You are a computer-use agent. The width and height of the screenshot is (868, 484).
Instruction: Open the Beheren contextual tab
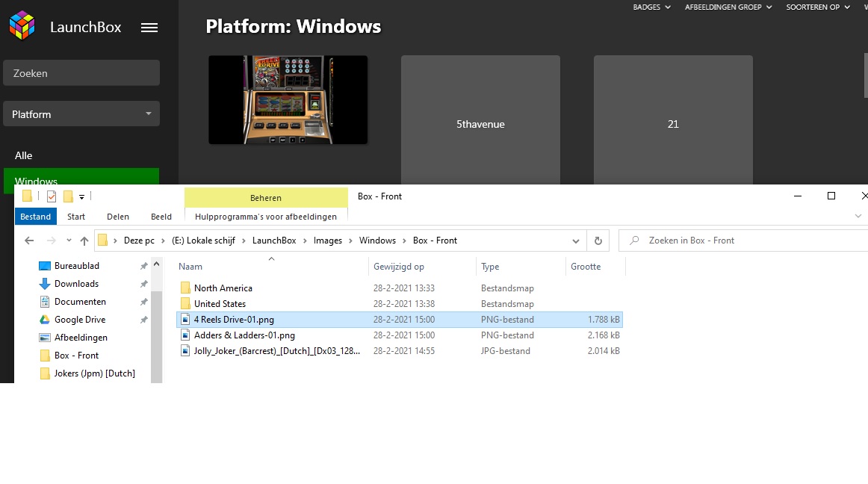(266, 198)
